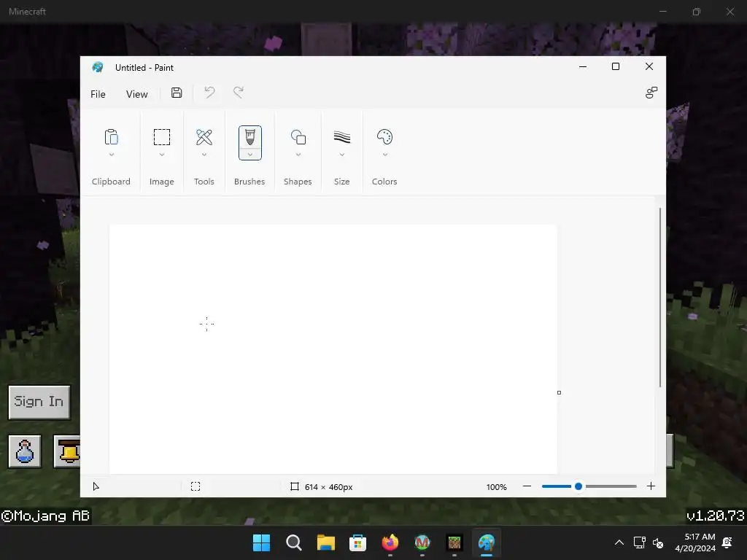The height and width of the screenshot is (560, 747).
Task: Open Microsoft Store from taskbar
Action: [x=357, y=542]
